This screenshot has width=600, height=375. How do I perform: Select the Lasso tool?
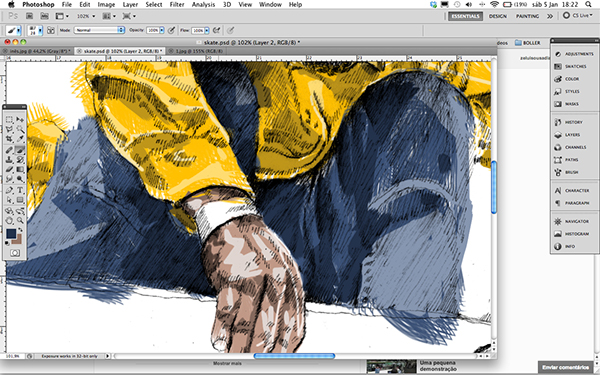tap(9, 130)
